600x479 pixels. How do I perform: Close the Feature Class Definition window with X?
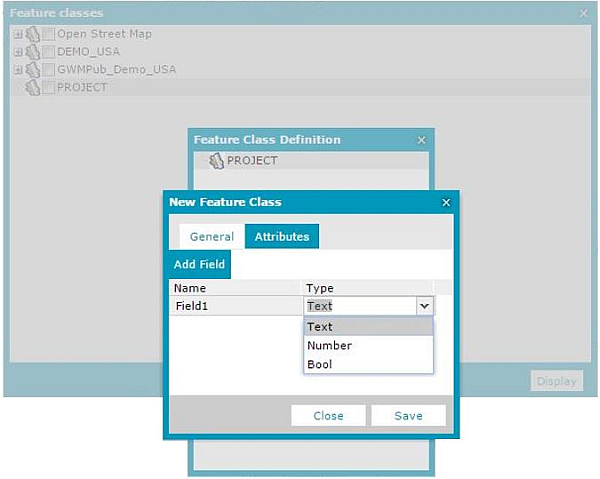[x=422, y=140]
